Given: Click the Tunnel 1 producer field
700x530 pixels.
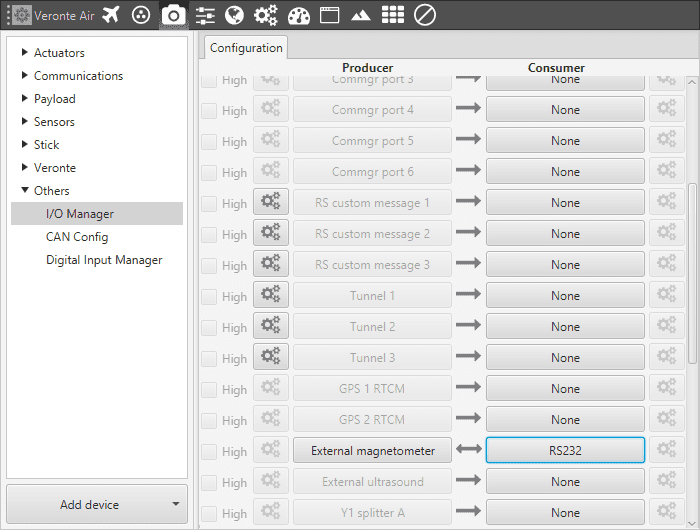Looking at the screenshot, I should pos(372,295).
